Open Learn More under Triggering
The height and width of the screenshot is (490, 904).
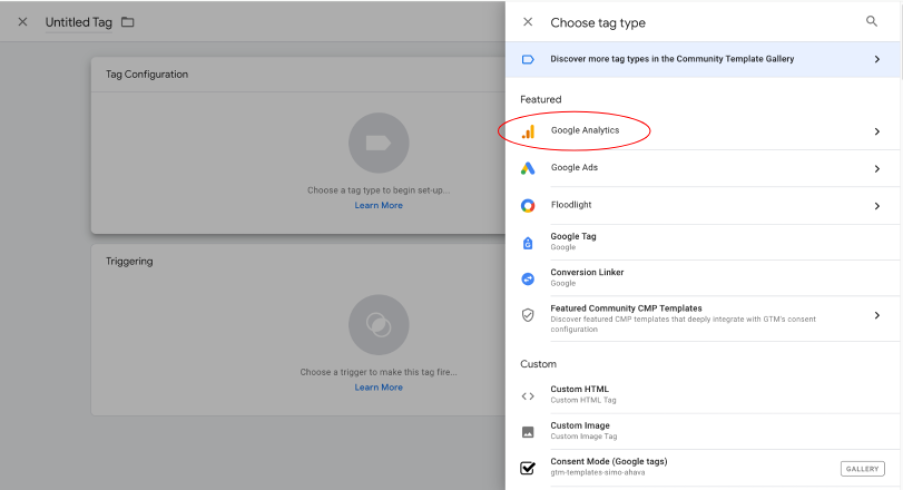click(379, 387)
